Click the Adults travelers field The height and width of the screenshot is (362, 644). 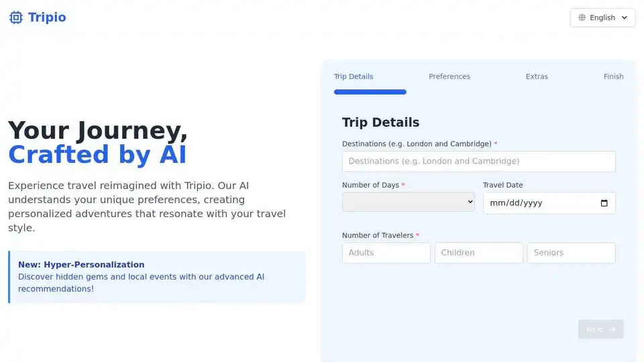click(x=386, y=253)
